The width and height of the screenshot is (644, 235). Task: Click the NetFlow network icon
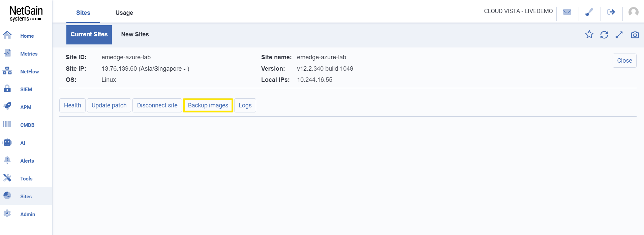[x=7, y=71]
